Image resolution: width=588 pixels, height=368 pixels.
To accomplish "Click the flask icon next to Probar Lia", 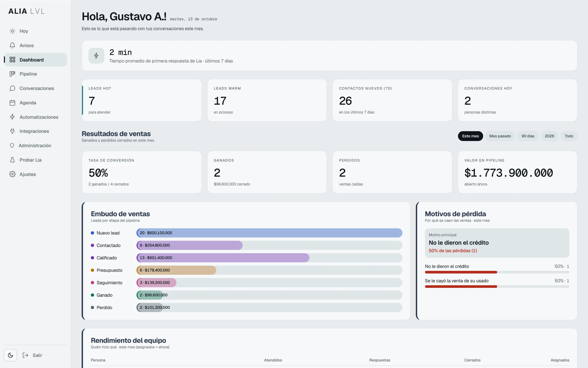I will (x=12, y=160).
